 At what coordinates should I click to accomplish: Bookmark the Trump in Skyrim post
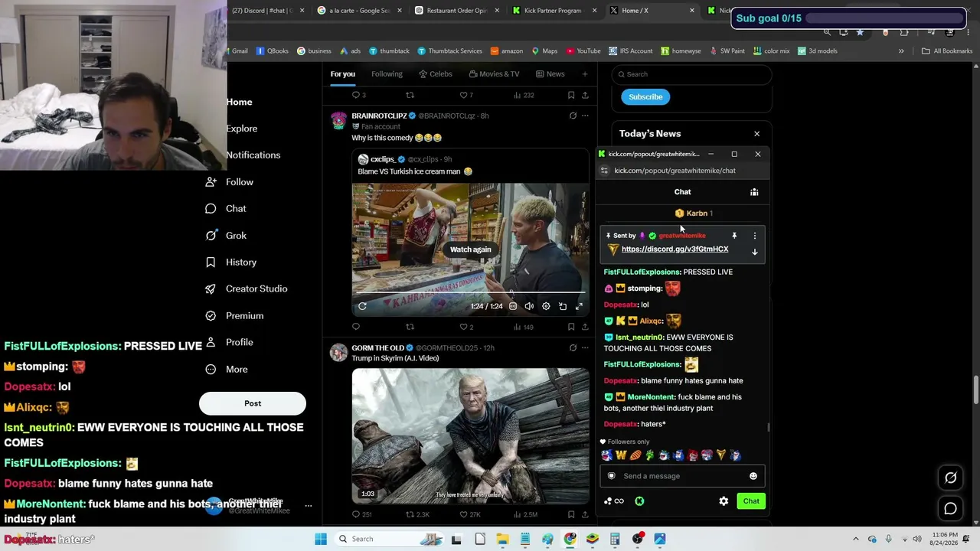point(571,515)
